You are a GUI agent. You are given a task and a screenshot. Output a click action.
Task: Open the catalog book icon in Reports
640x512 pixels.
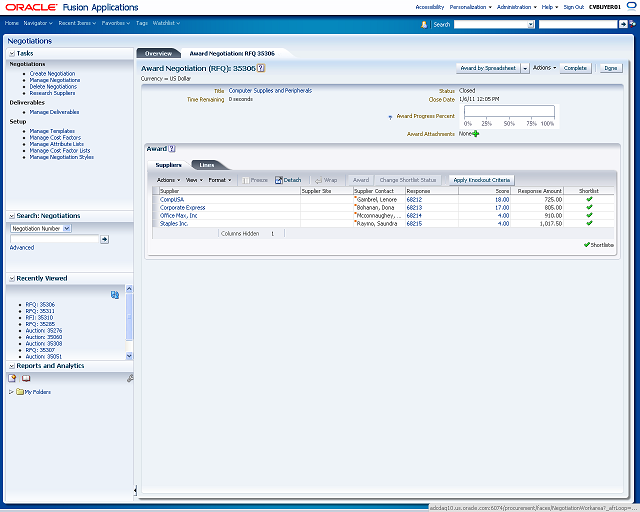(26, 378)
